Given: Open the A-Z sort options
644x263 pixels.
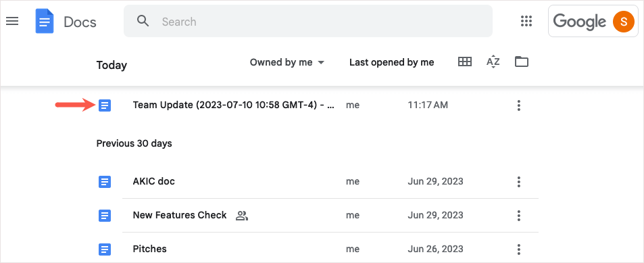Looking at the screenshot, I should 493,62.
